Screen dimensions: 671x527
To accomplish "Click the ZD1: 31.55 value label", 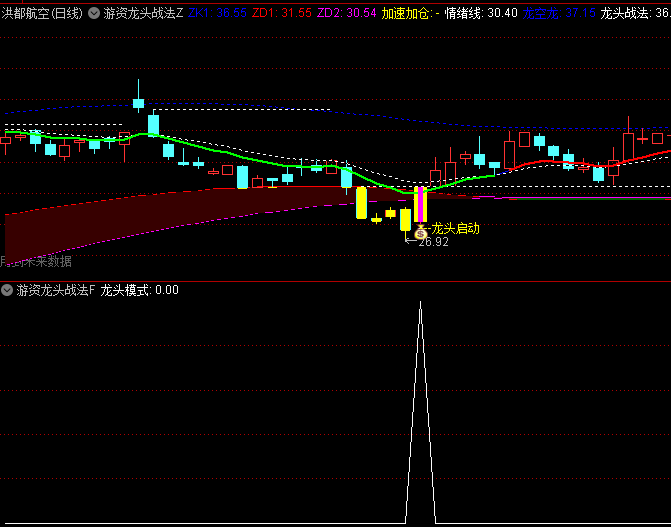I will point(282,13).
